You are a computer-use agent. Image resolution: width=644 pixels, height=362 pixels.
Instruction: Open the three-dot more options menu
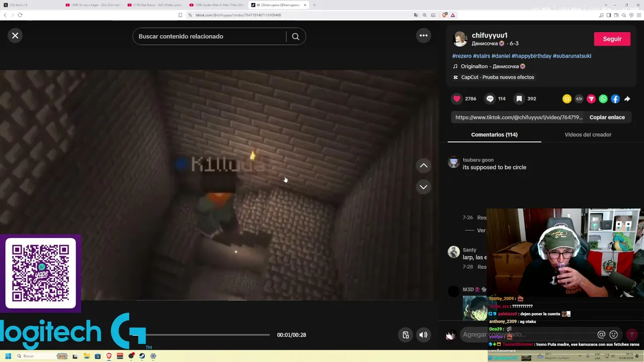[424, 35]
